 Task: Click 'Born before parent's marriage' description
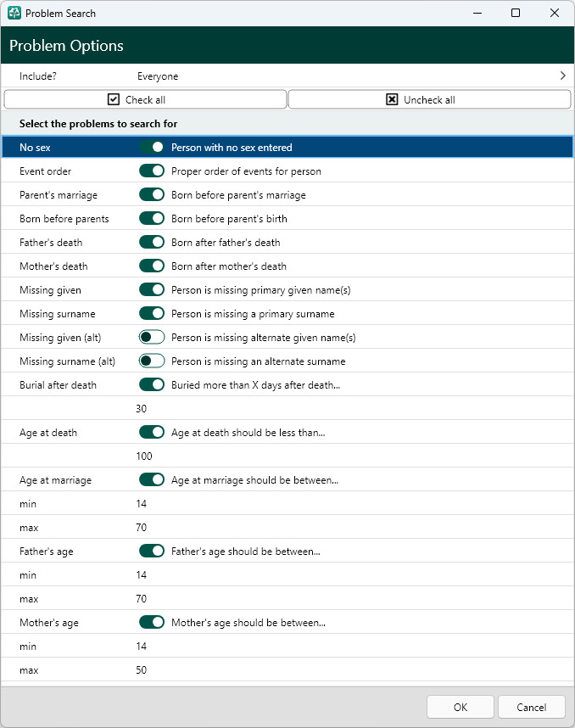point(238,195)
